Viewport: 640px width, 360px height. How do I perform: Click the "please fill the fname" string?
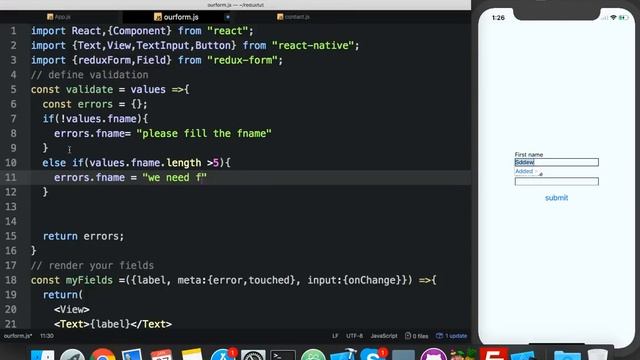tap(204, 133)
